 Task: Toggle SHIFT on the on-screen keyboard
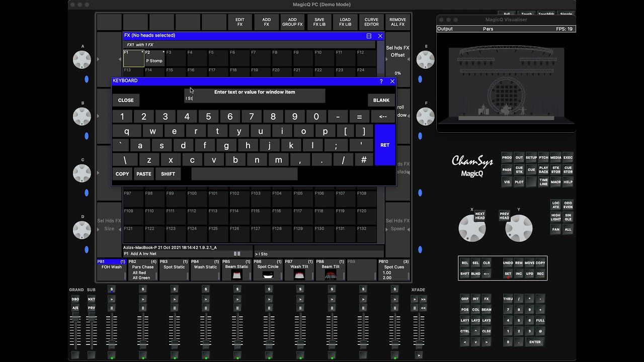(168, 174)
